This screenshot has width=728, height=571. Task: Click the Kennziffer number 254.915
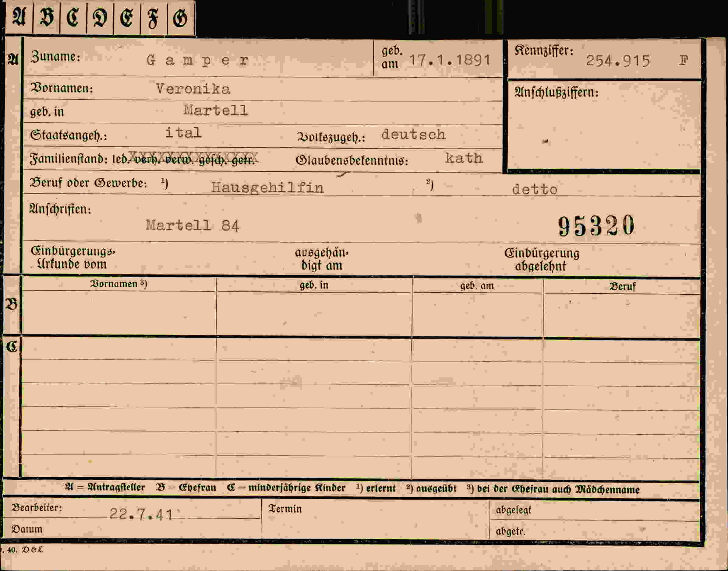(618, 61)
